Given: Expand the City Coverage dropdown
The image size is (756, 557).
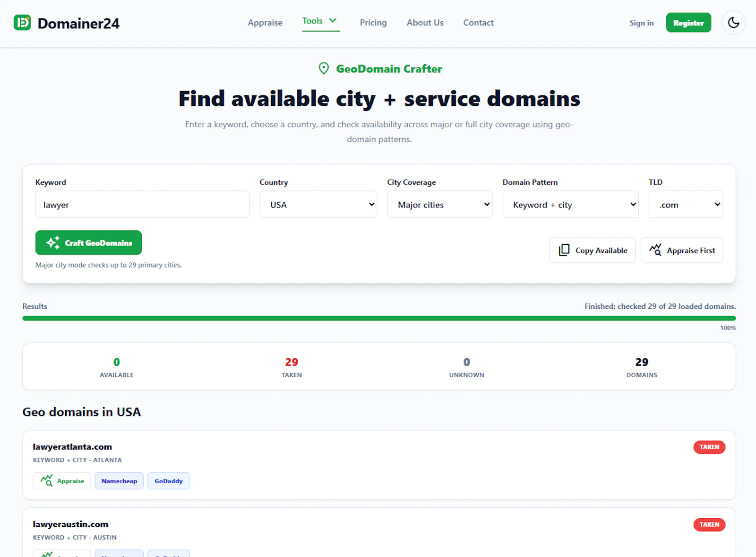Looking at the screenshot, I should 440,204.
